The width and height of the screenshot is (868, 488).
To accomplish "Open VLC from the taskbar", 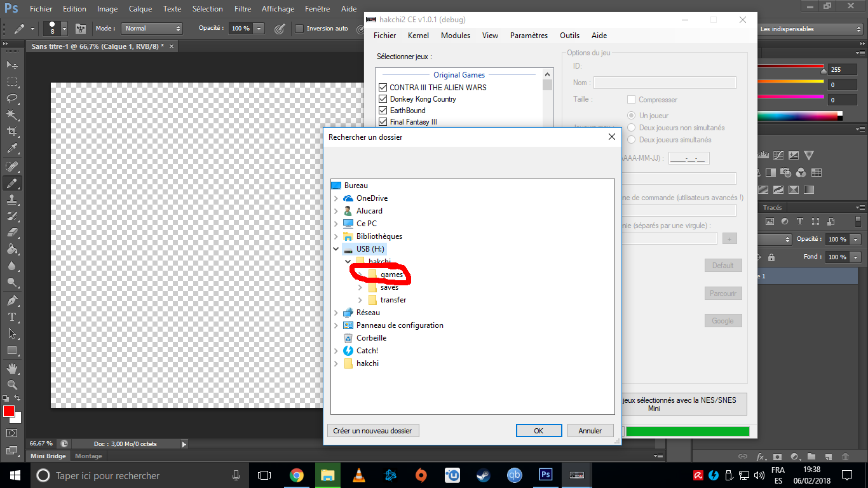I will tap(359, 475).
